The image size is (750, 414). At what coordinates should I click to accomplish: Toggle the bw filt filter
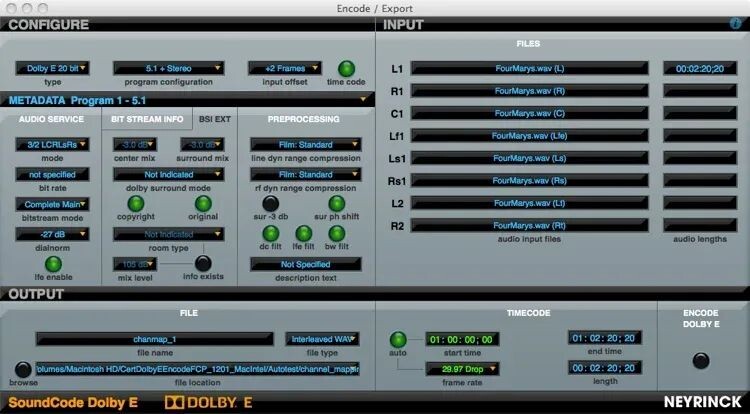pyautogui.click(x=337, y=234)
